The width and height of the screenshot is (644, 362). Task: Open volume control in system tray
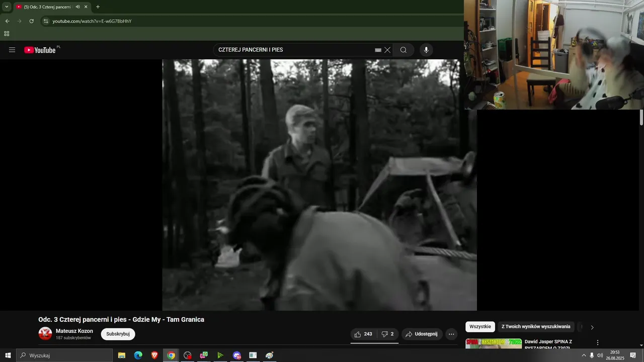600,355
